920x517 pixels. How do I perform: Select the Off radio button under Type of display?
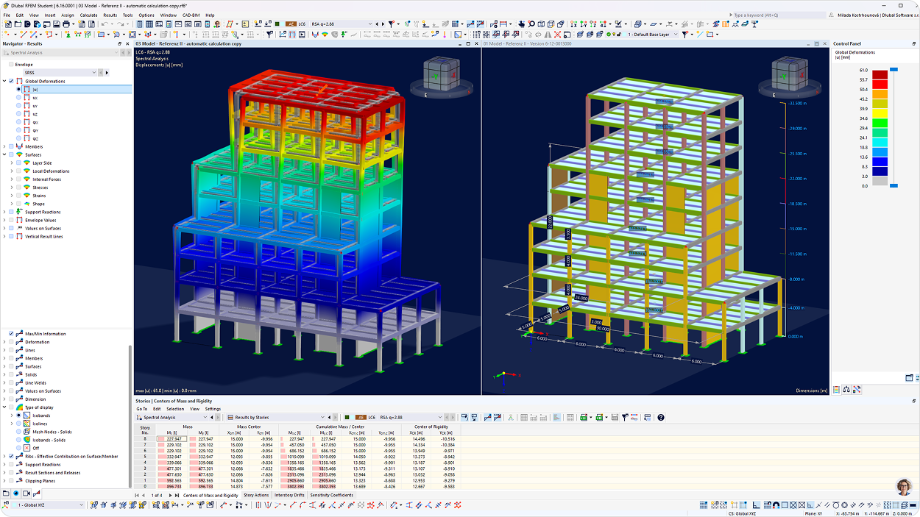coord(19,448)
